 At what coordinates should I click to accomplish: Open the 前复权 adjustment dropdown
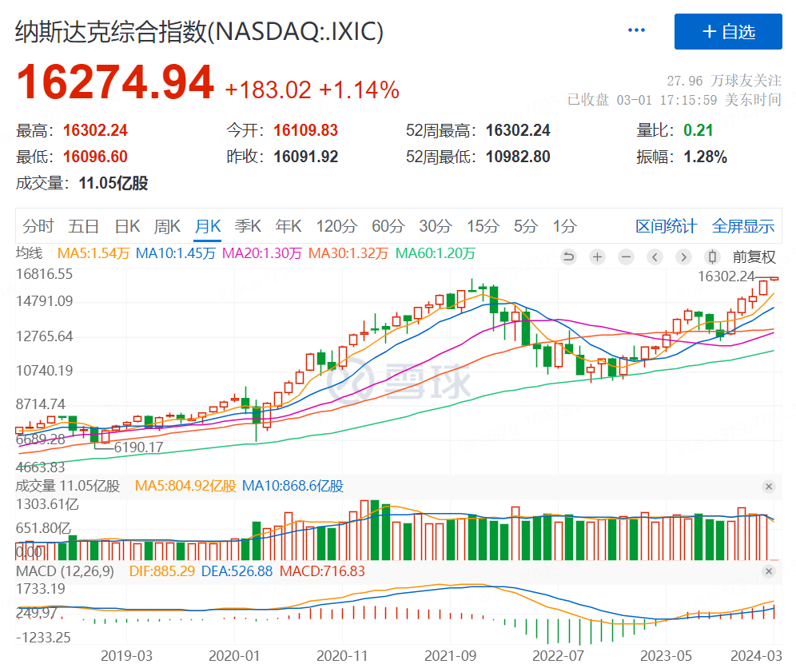(x=754, y=256)
